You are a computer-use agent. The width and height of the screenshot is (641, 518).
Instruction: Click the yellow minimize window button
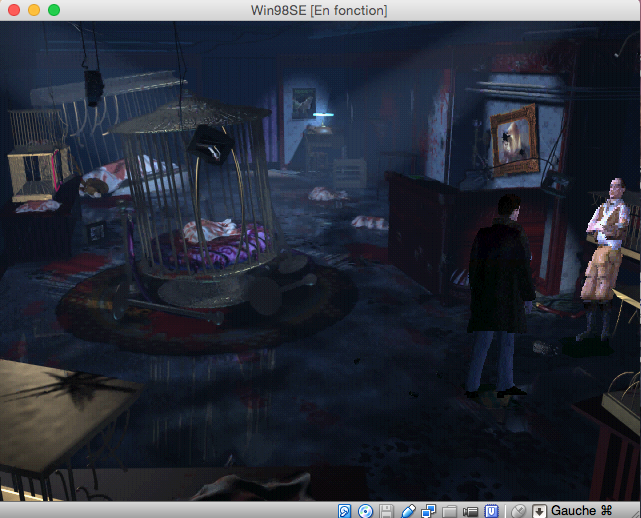(34, 10)
